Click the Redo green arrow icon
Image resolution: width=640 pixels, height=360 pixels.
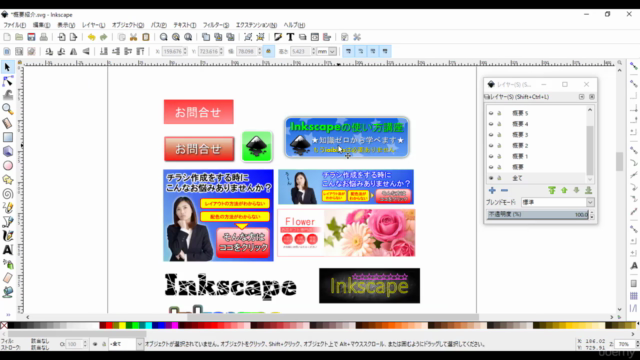coord(104,37)
